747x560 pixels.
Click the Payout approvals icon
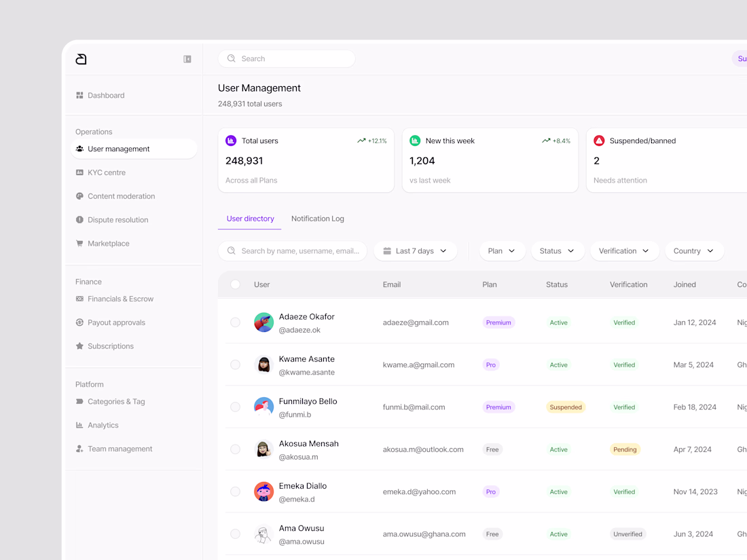79,322
